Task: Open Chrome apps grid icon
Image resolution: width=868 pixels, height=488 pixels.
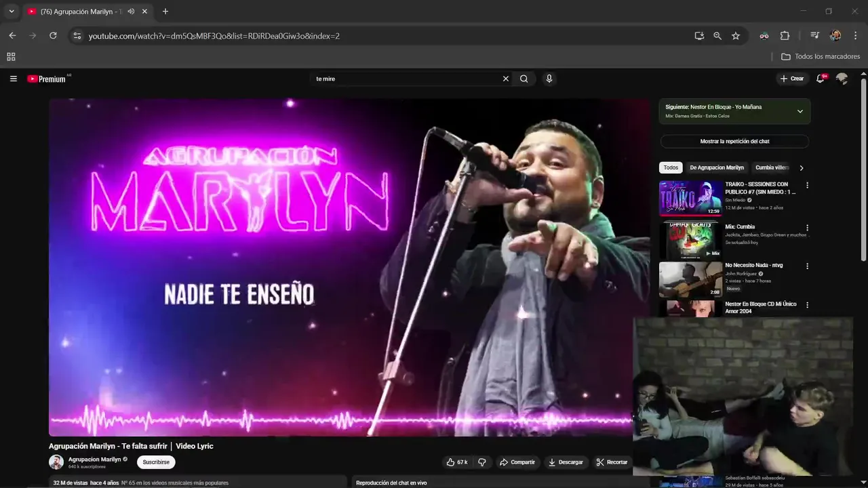Action: pyautogui.click(x=11, y=57)
